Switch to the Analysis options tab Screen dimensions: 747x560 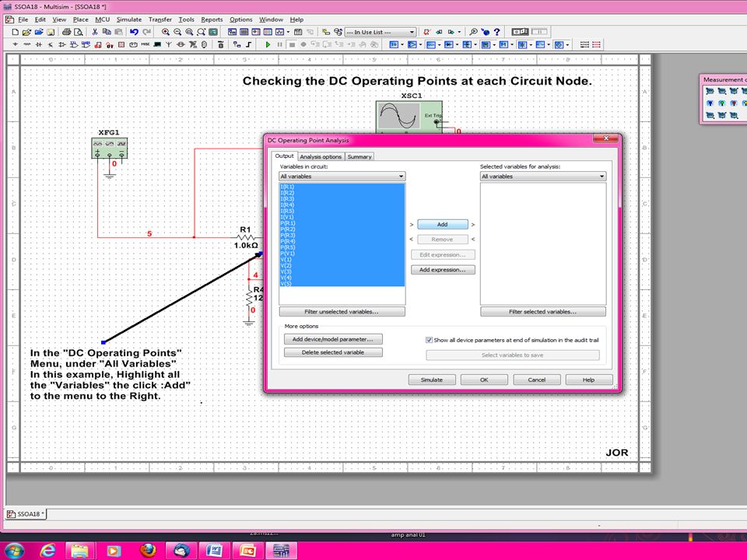[x=321, y=156]
